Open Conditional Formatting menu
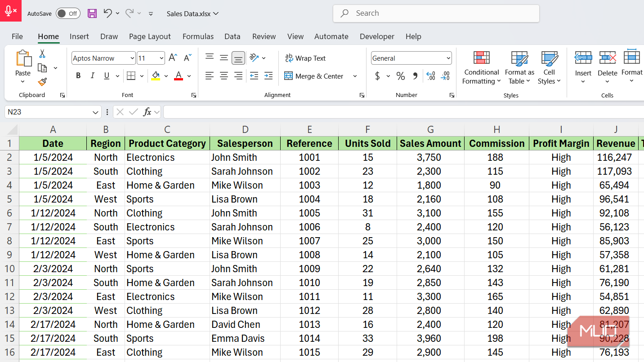Viewport: 644px width, 362px height. click(482, 67)
